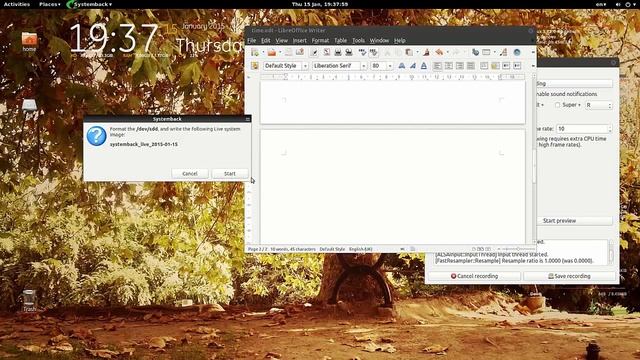Click the Show Draw Functions icon
Screen dimensions: 640x360
click(503, 52)
